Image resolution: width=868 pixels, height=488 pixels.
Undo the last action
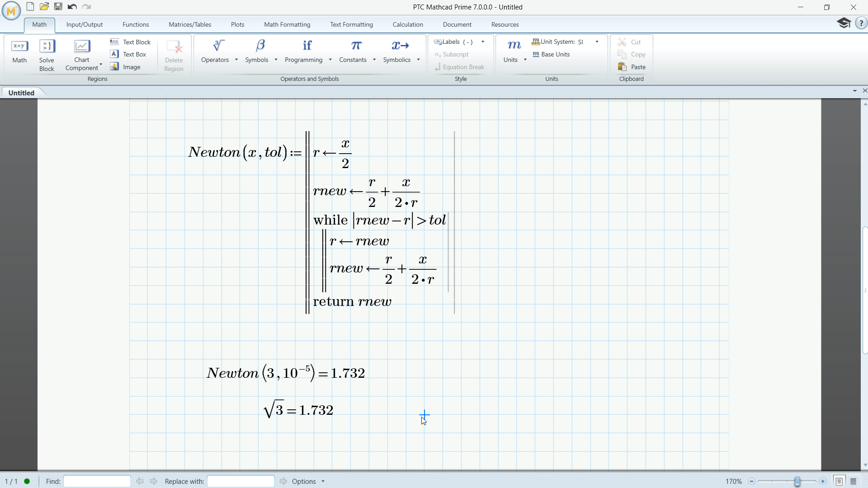tap(72, 6)
